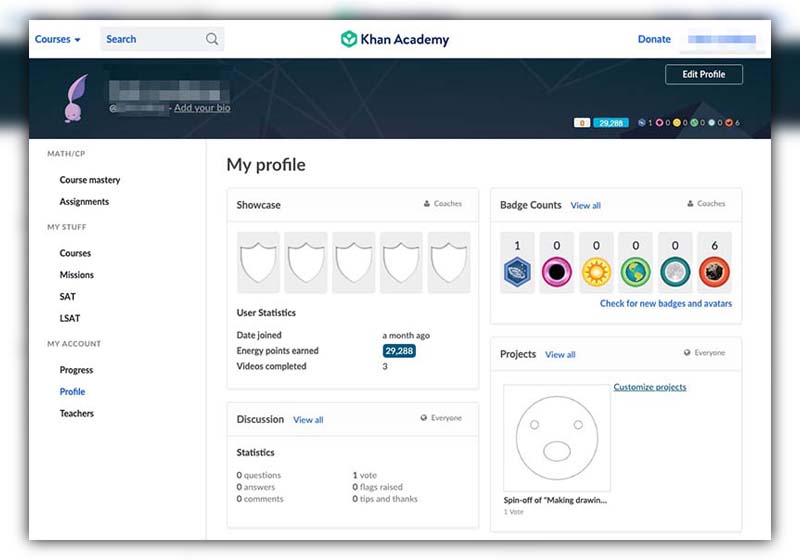Click View all next to Discussion

click(308, 420)
